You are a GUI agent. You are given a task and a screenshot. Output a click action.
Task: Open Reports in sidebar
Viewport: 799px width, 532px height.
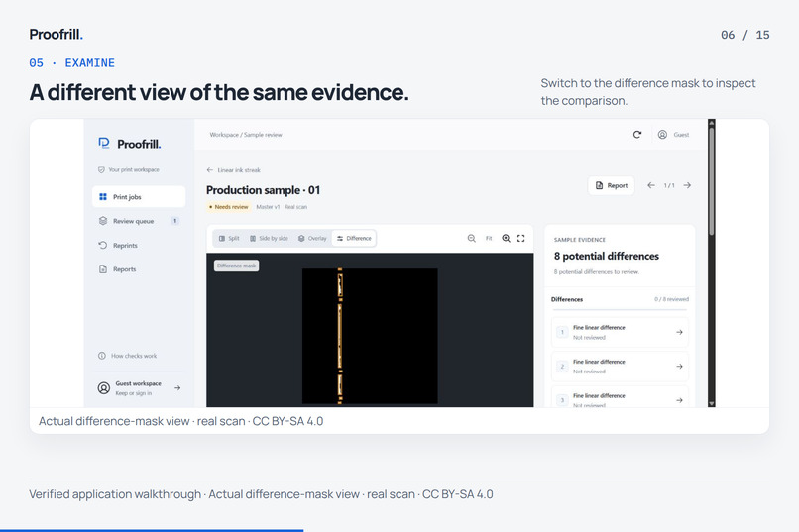click(x=139, y=269)
